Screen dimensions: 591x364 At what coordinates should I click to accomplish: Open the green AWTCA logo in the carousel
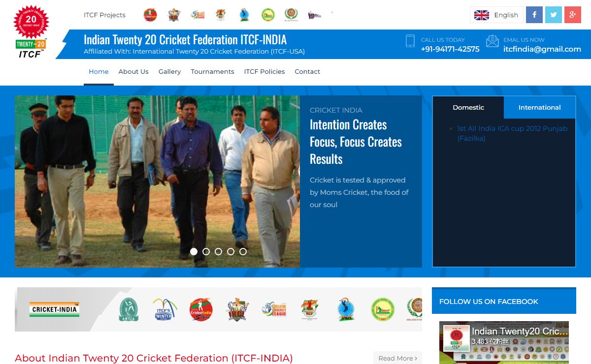tap(129, 309)
